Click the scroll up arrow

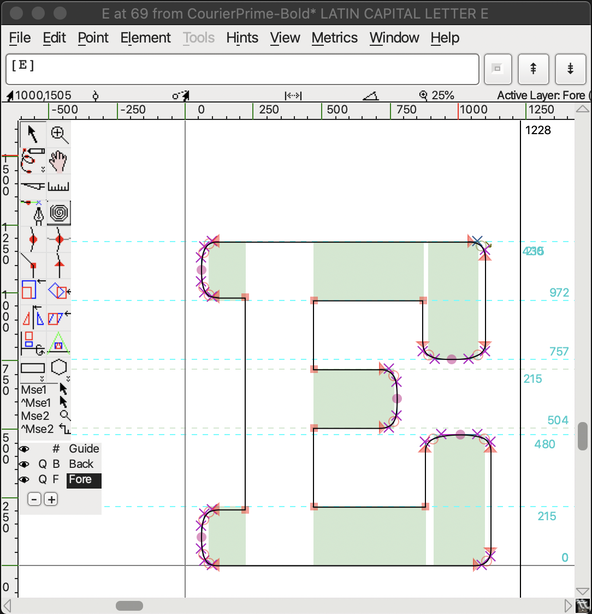tap(583, 109)
